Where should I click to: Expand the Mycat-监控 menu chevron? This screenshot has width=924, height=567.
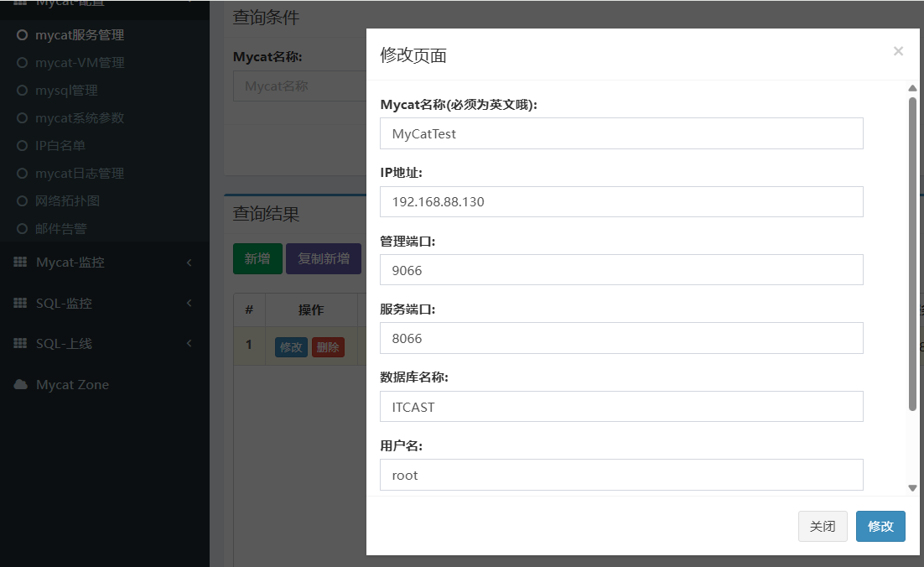(x=189, y=263)
